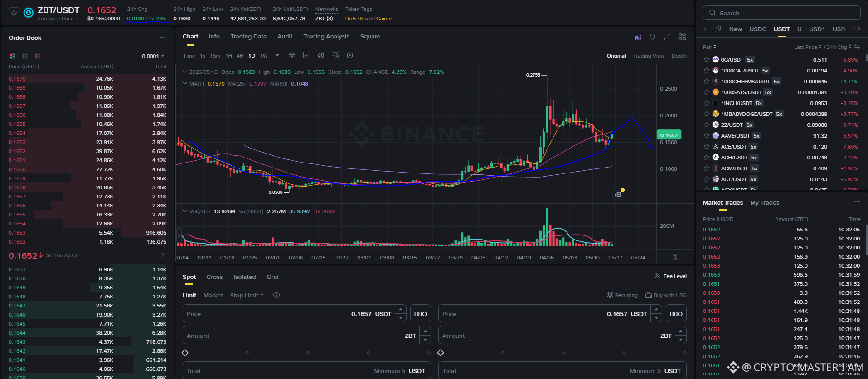868x379 pixels.
Task: Open the limit order info icon
Action: [x=276, y=295]
